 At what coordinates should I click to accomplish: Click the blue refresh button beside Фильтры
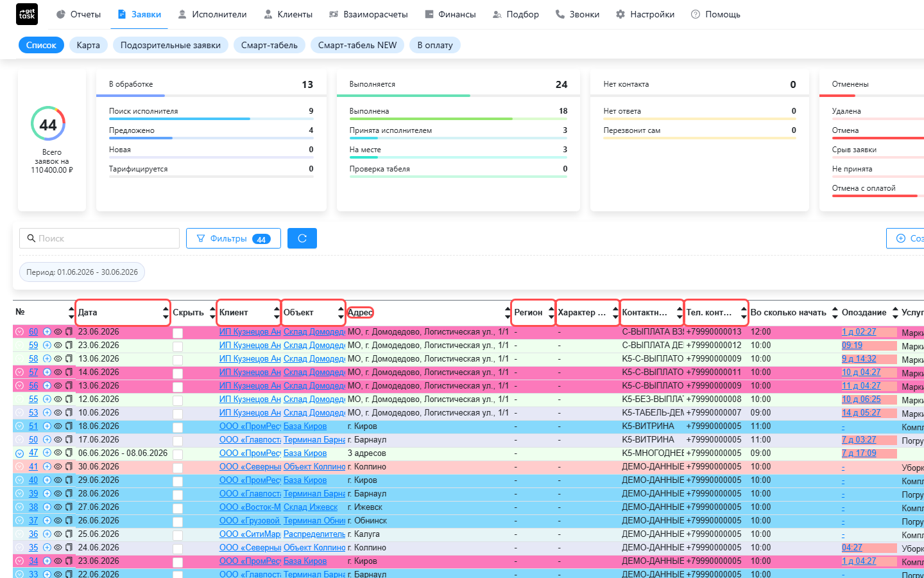click(302, 238)
